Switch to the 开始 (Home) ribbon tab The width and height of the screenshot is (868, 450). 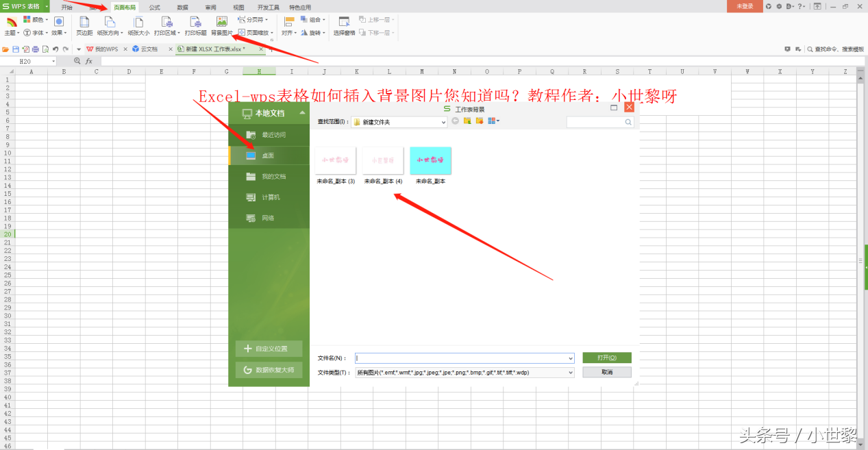pos(66,7)
